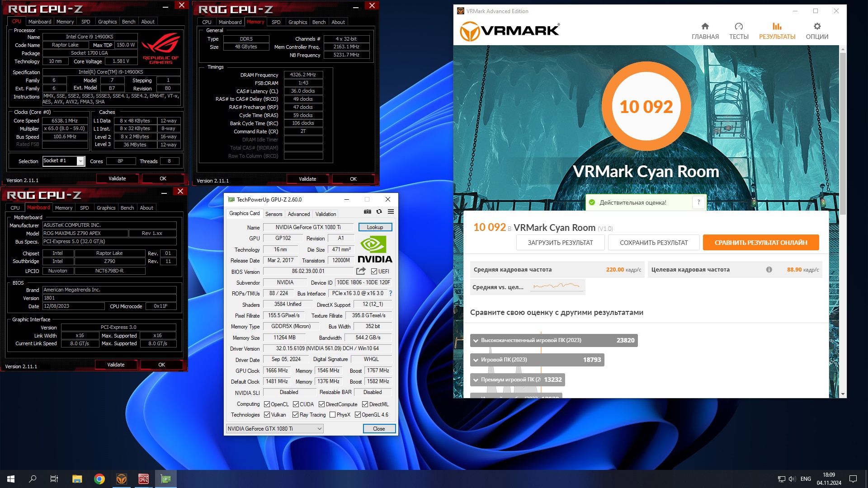Click the VRMark vertical scrollbar thumb
868x488 pixels.
pos(843,133)
